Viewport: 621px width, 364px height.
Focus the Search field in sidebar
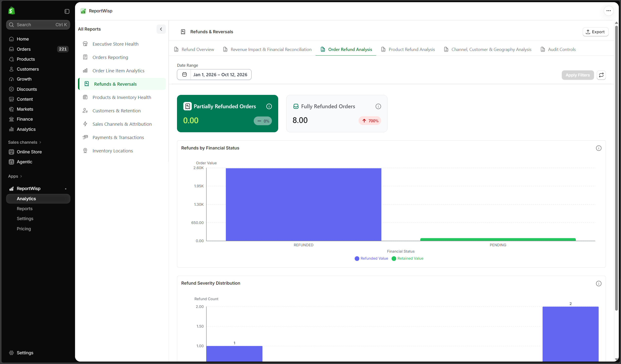point(38,25)
